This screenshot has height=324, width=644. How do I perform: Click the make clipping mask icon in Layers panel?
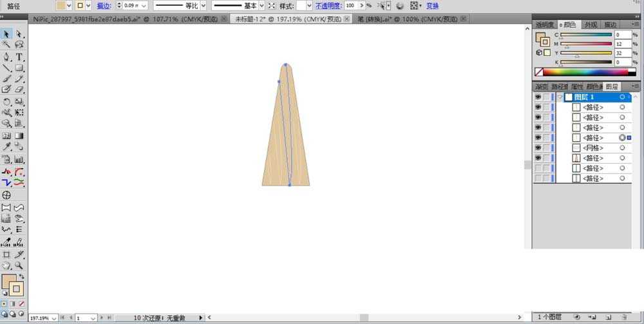(x=576, y=317)
